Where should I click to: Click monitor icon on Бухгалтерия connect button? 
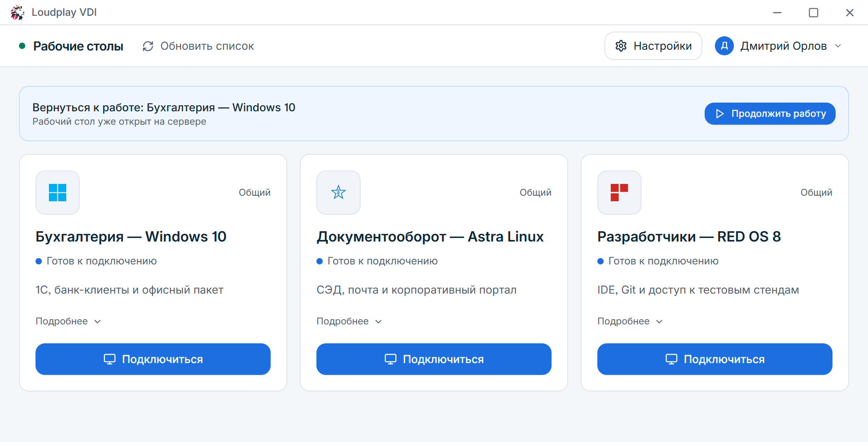[110, 359]
